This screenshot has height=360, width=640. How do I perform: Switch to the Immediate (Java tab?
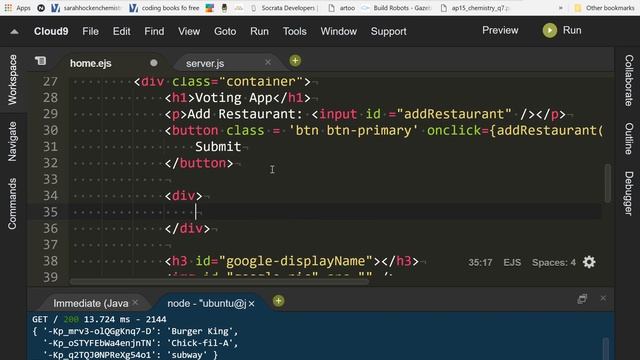91,303
